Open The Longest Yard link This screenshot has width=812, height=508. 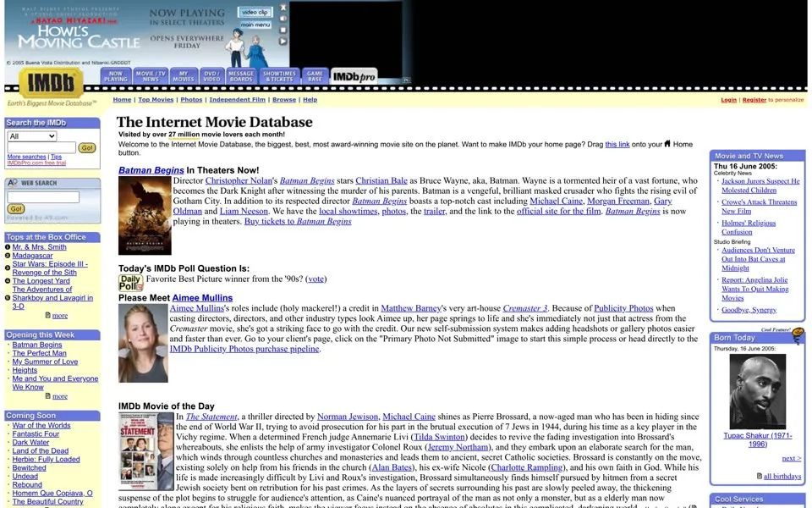(x=41, y=281)
